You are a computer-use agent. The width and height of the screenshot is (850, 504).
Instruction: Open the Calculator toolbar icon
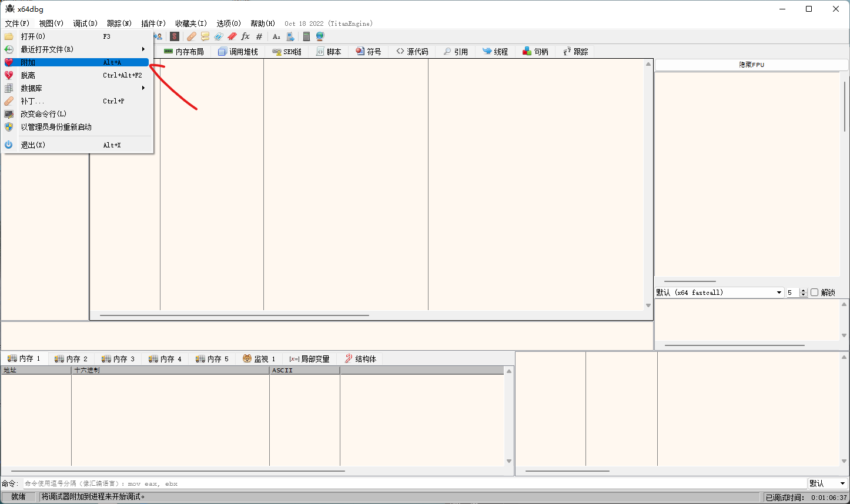click(x=306, y=36)
